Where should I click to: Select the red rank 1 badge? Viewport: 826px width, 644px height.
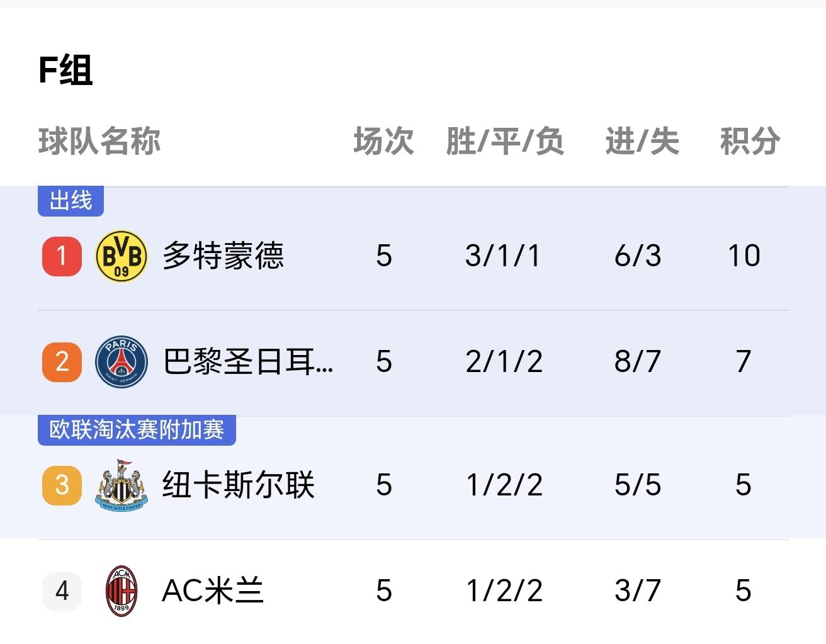61,256
